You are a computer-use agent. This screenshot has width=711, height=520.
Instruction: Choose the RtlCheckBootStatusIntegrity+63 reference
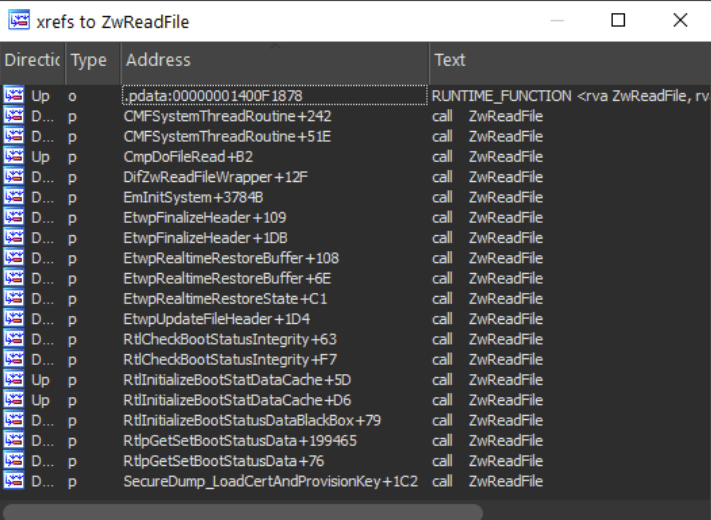pos(230,339)
